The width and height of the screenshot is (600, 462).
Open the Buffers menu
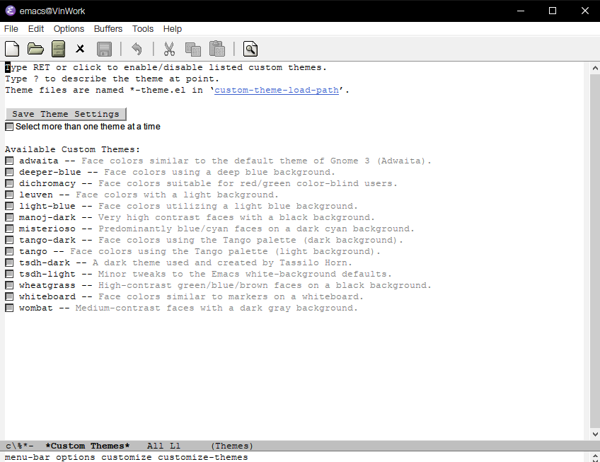click(x=108, y=29)
